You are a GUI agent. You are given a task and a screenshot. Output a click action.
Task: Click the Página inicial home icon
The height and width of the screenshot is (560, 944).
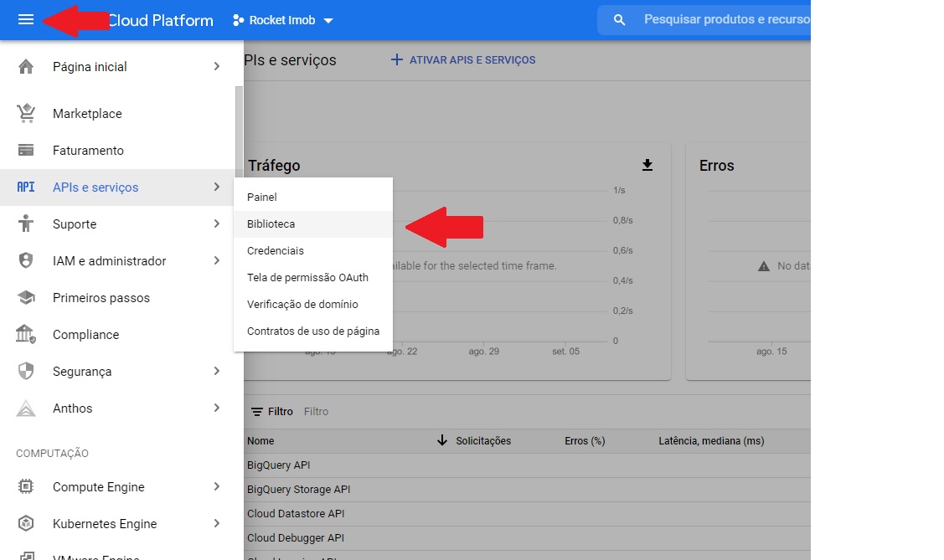point(26,67)
